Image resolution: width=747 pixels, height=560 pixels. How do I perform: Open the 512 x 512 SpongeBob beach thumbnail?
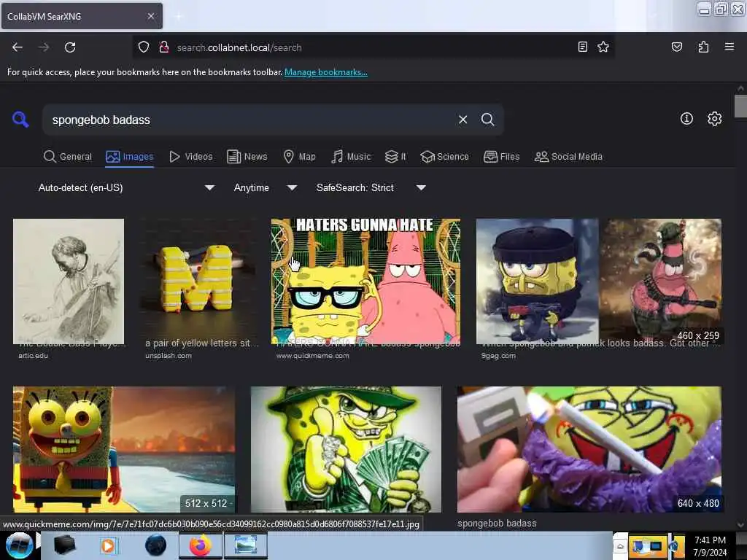[124, 449]
